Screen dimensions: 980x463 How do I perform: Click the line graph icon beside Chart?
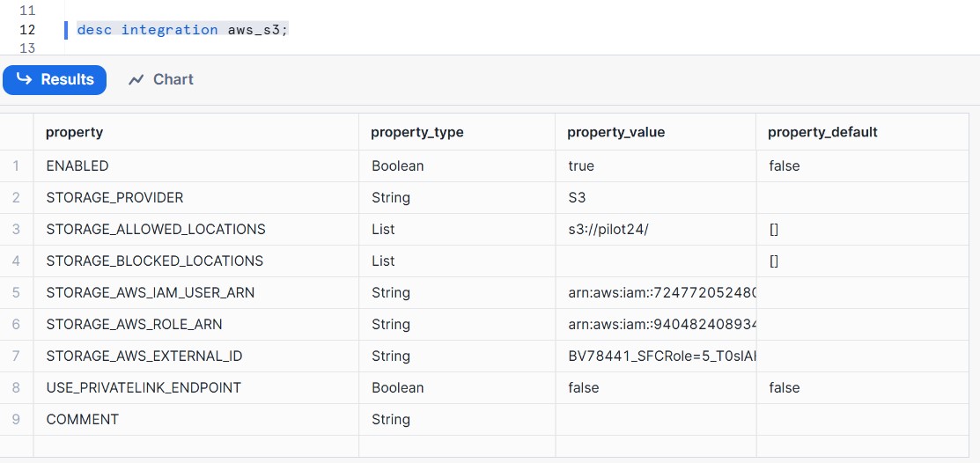(136, 79)
